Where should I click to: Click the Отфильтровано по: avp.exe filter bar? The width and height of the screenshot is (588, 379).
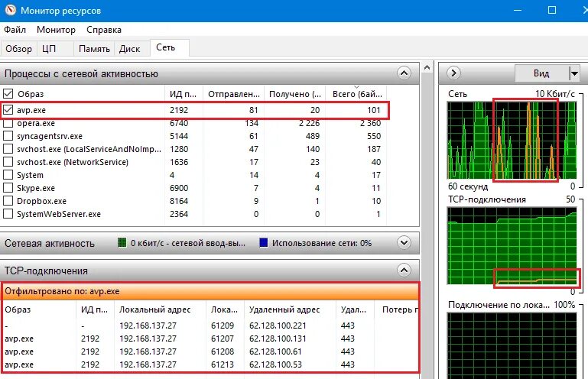pyautogui.click(x=210, y=291)
